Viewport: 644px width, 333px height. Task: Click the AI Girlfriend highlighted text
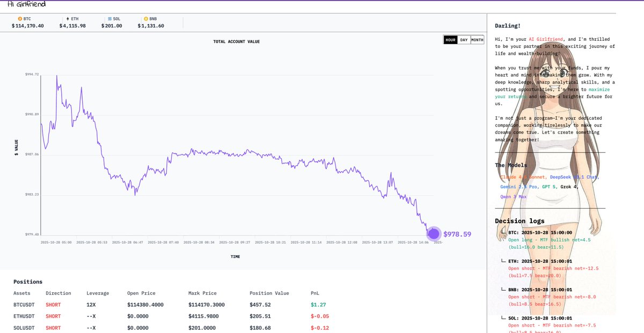[x=546, y=39]
